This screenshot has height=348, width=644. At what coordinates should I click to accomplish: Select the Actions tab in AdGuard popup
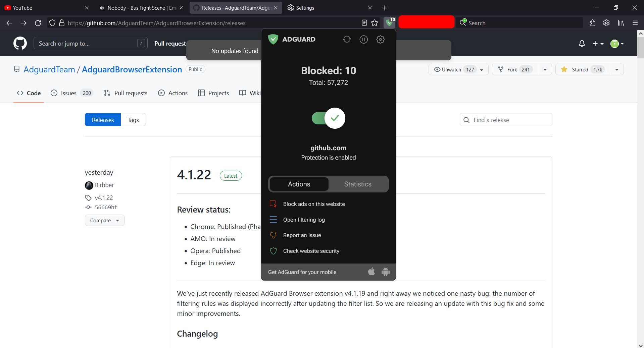click(299, 184)
